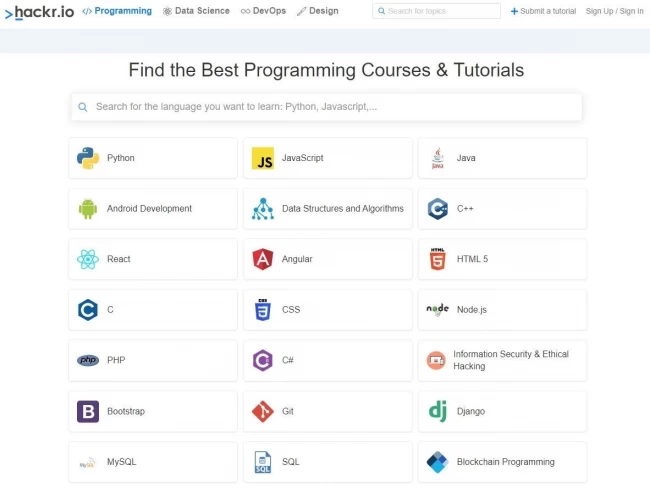Image resolution: width=650 pixels, height=488 pixels.
Task: Click the Blockchain Programming diamond icon
Action: (438, 462)
